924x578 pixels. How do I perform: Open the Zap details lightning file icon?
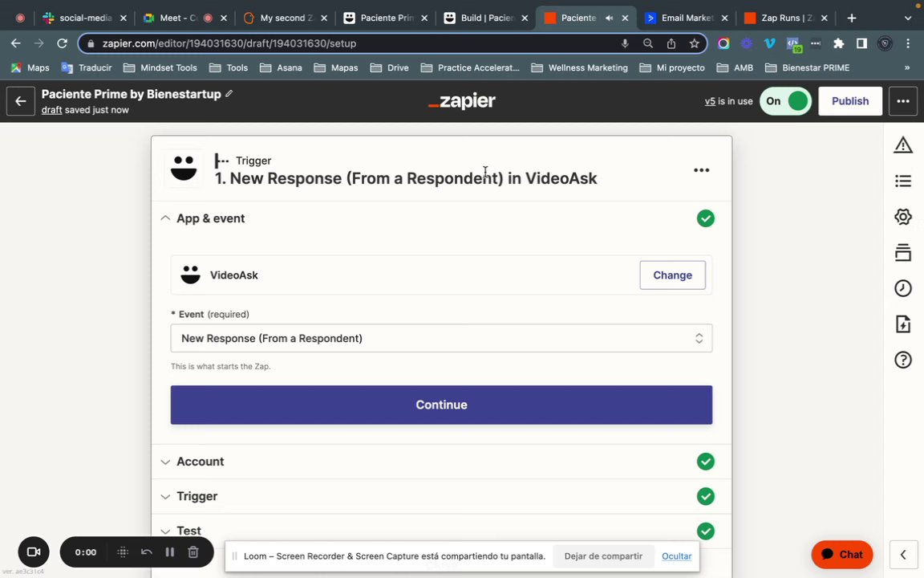pos(903,324)
